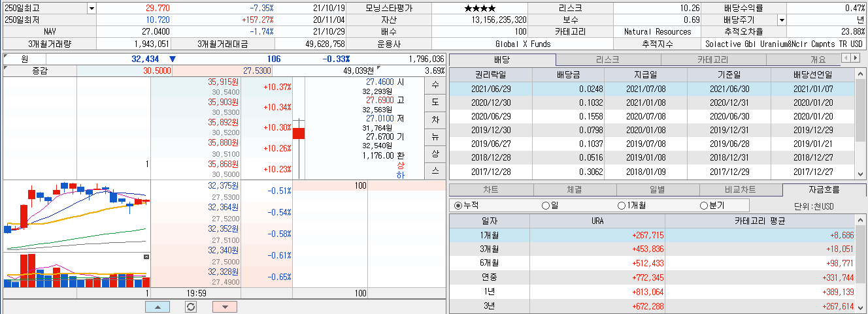The height and width of the screenshot is (314, 868).
Task: Switch to the 리스크 tab
Action: (608, 59)
